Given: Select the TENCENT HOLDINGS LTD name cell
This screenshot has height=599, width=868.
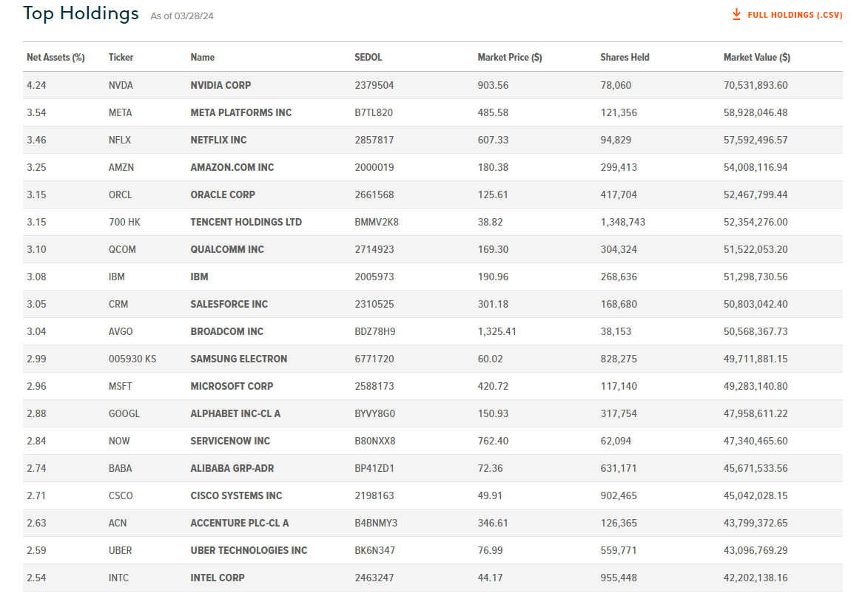Looking at the screenshot, I should tap(246, 223).
